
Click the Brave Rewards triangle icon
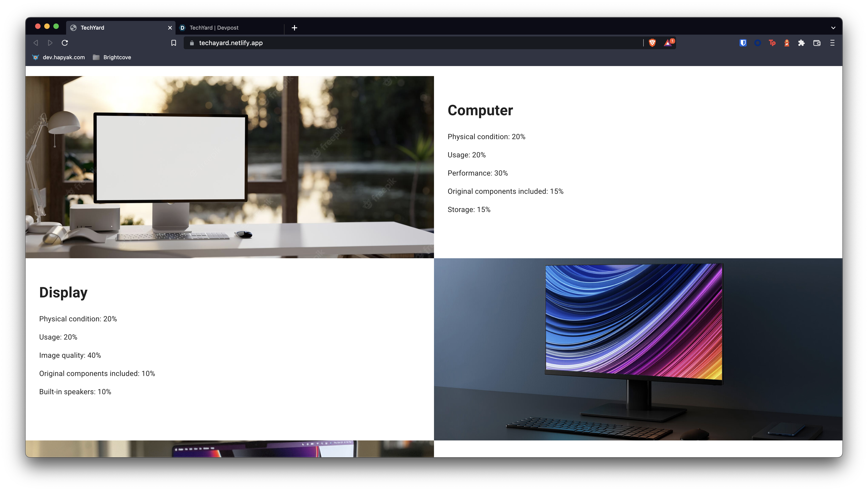coord(668,43)
